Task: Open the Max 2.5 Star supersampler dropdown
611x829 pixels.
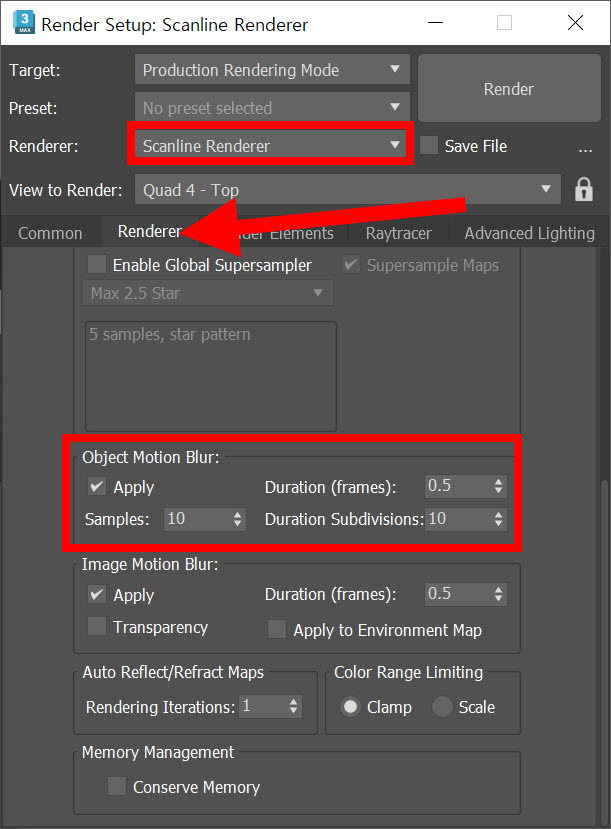Action: [x=208, y=293]
